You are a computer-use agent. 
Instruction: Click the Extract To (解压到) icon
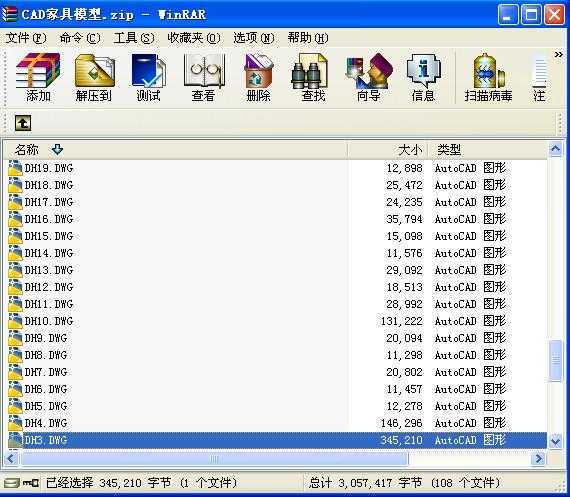click(94, 77)
